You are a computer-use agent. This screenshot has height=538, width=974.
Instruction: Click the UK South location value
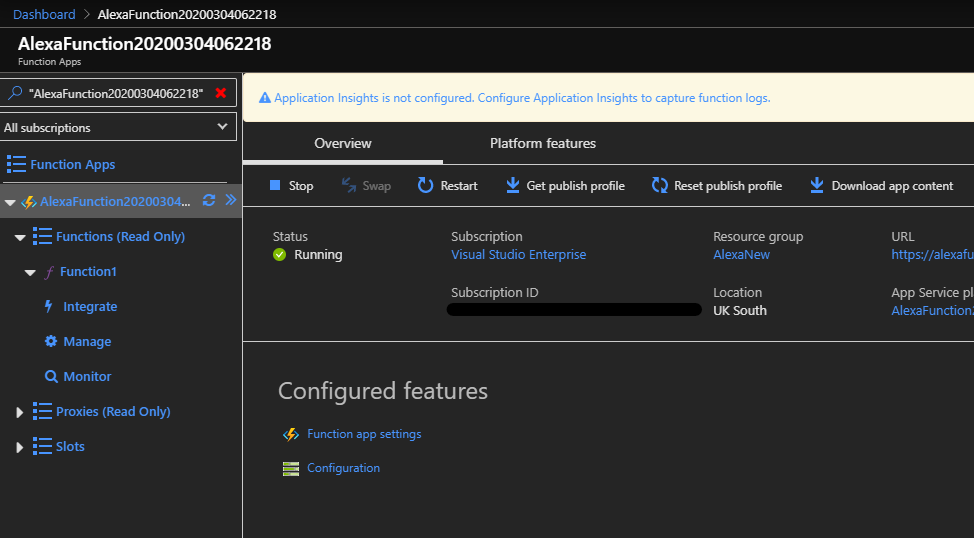click(x=740, y=311)
